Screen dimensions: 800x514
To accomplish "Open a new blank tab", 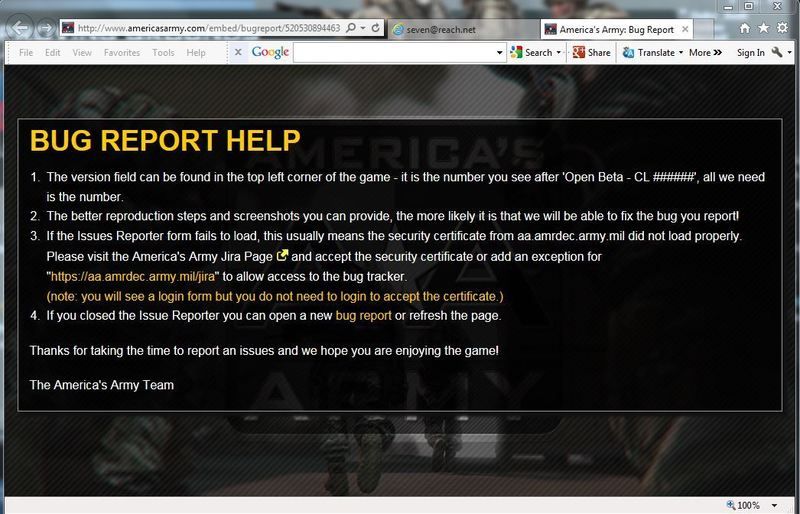I will [x=704, y=30].
